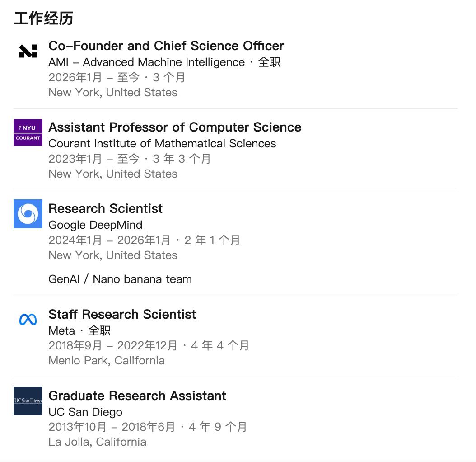
Task: Click the 工作经历 section heading
Action: 43,19
